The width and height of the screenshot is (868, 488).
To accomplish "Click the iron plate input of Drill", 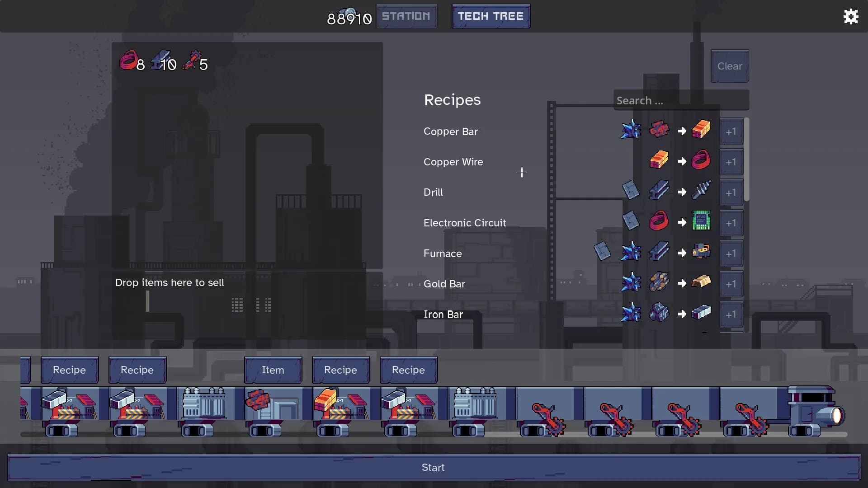I will click(631, 190).
